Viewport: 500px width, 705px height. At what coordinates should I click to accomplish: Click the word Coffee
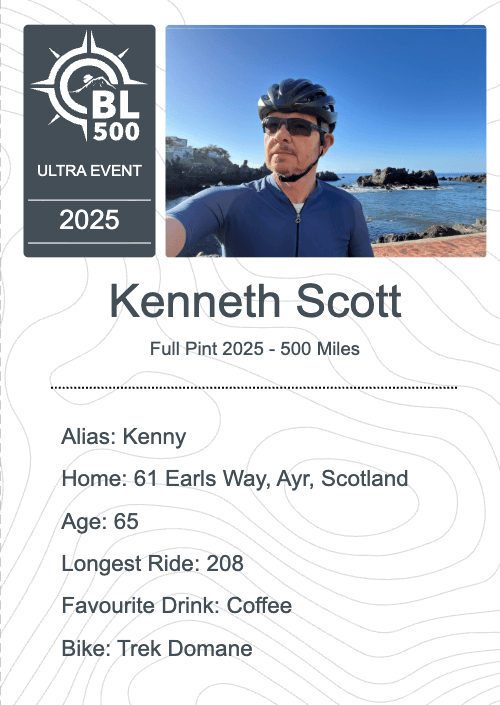coord(259,606)
